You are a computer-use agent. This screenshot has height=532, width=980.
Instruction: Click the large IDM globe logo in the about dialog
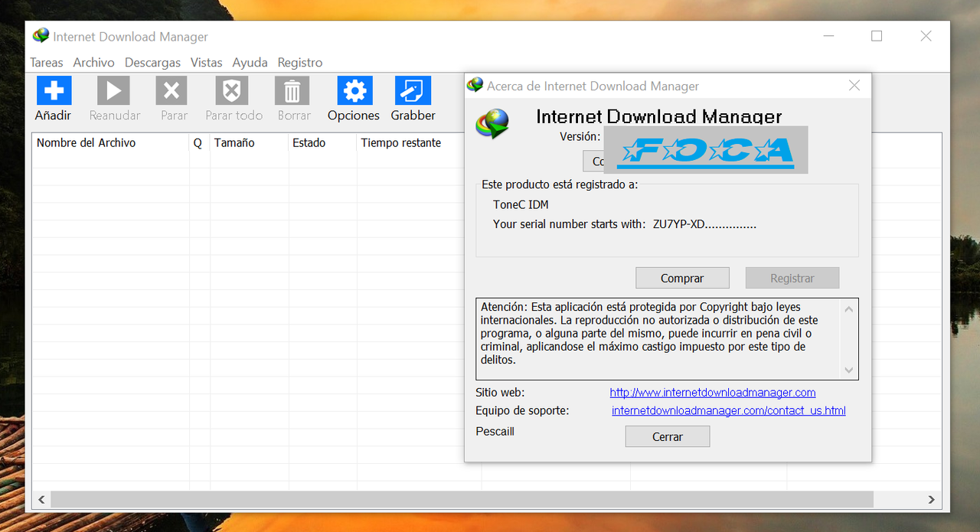pyautogui.click(x=493, y=125)
